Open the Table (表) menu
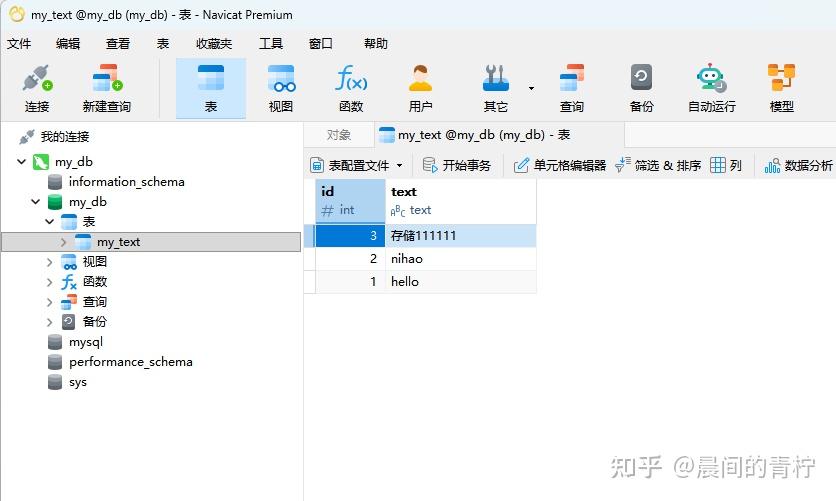The image size is (836, 501). [163, 44]
